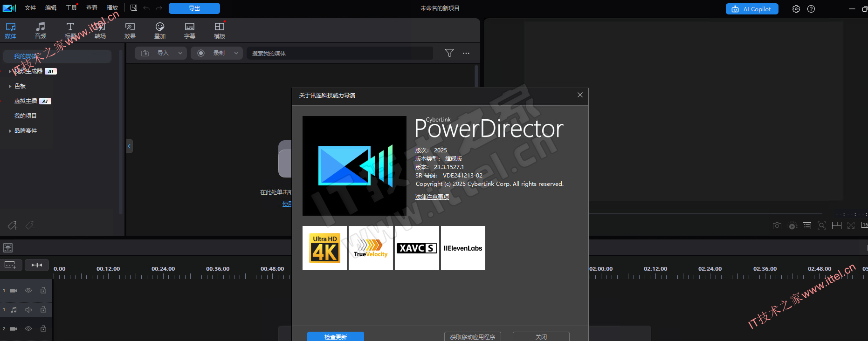
Task: Click the redo arrow icon
Action: 159,8
